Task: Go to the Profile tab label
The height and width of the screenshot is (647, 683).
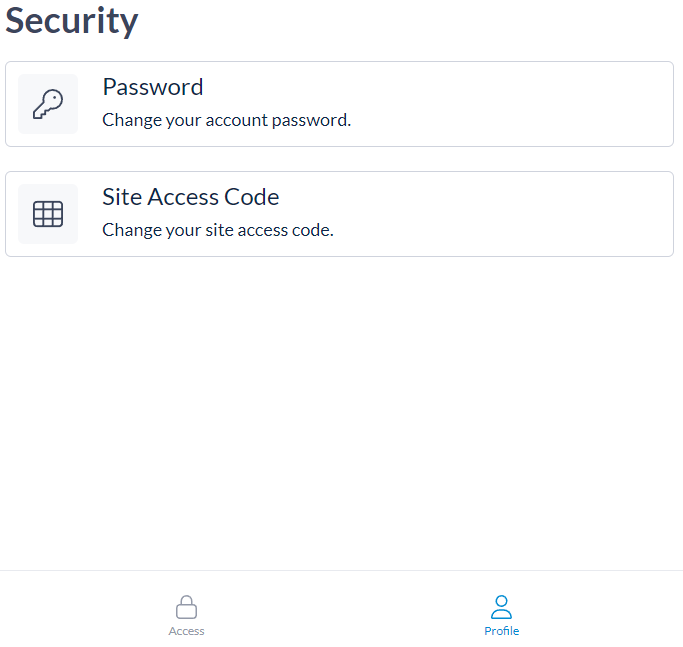Action: tap(501, 631)
